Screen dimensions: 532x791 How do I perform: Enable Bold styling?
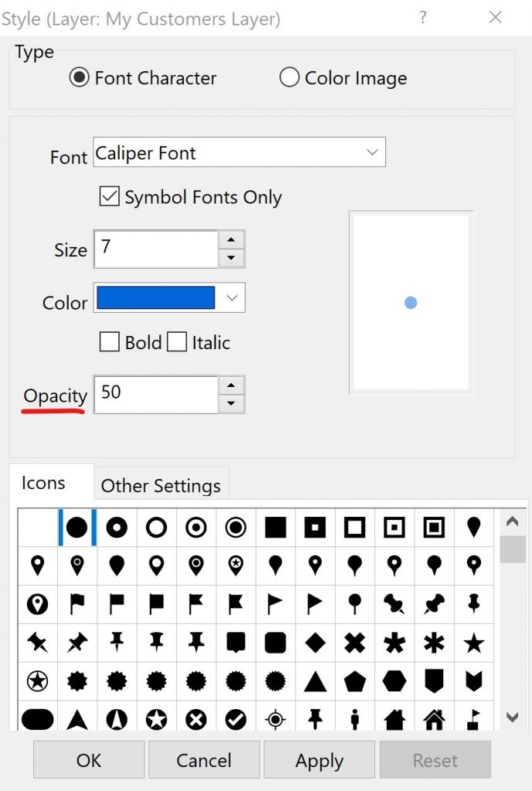point(110,341)
